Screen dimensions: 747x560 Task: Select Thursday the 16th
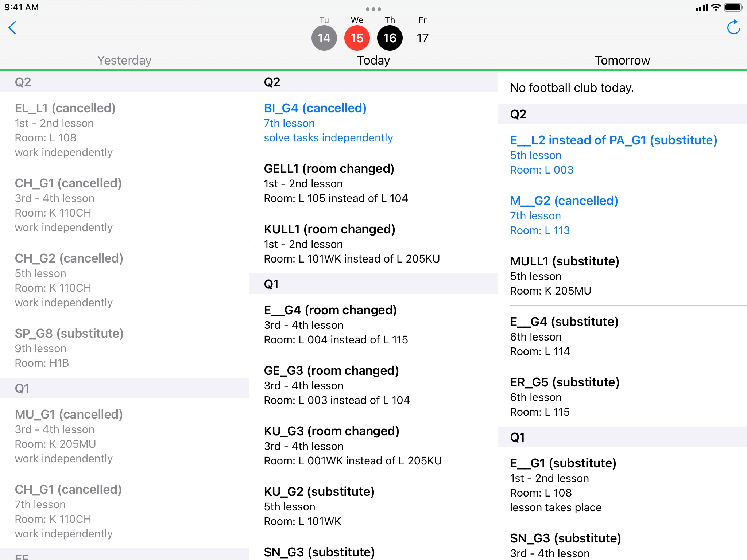pyautogui.click(x=390, y=33)
